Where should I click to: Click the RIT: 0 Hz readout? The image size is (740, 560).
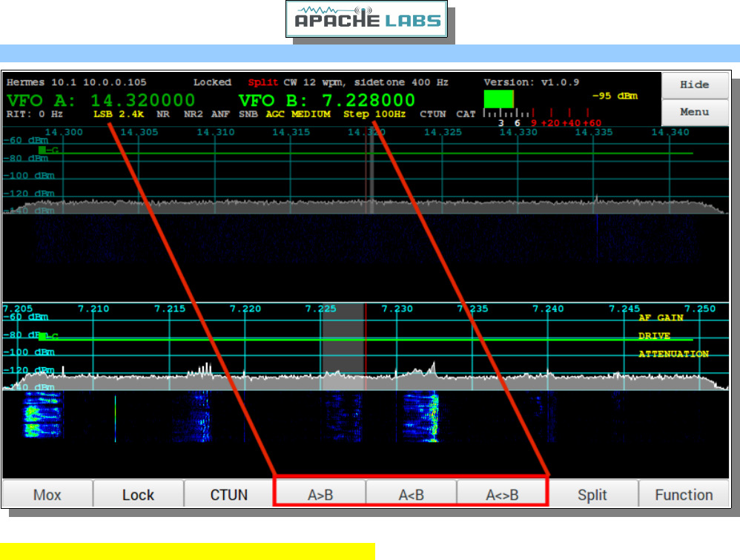point(34,114)
